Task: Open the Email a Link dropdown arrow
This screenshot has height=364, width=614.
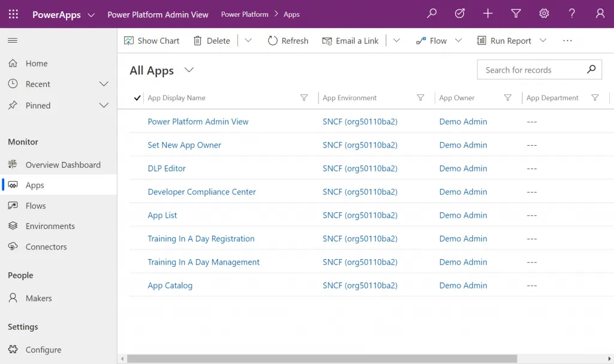Action: point(397,40)
